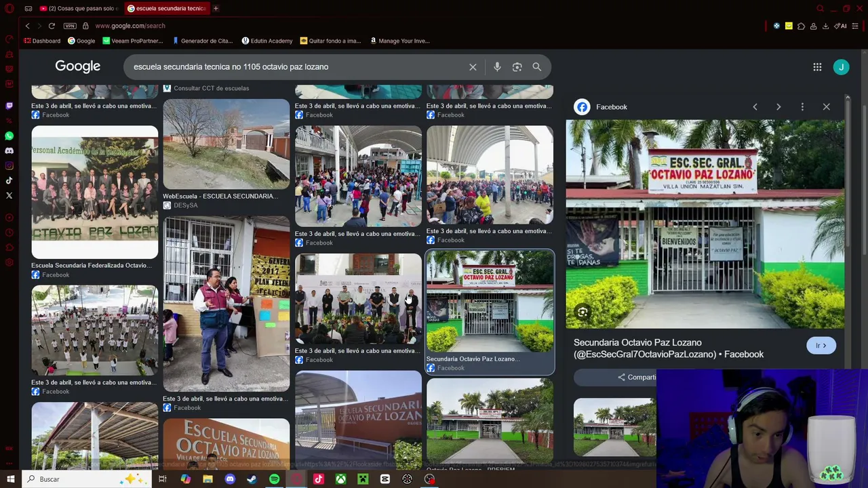The image size is (868, 488).
Task: Show next image in the preview panel
Action: (778, 107)
